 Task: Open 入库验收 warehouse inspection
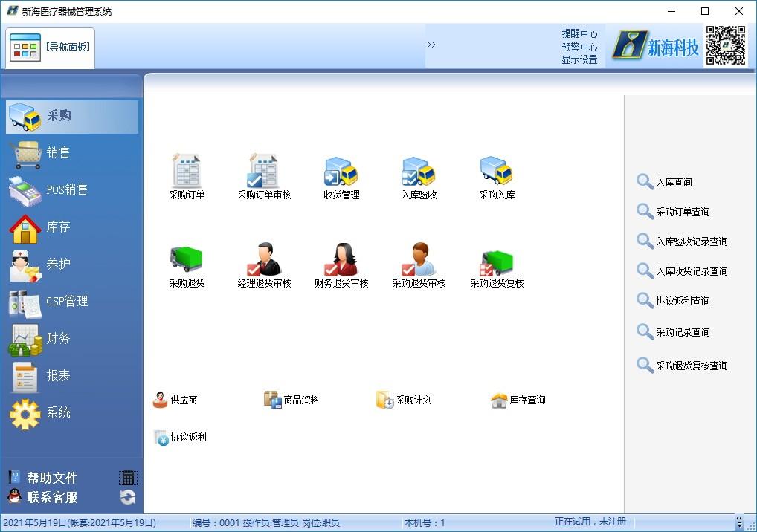[419, 178]
